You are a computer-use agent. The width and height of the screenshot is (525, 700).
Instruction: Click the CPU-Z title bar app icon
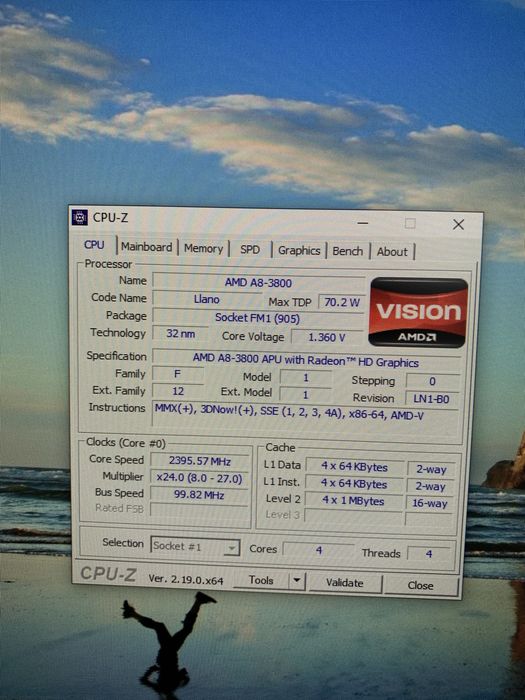[x=80, y=217]
